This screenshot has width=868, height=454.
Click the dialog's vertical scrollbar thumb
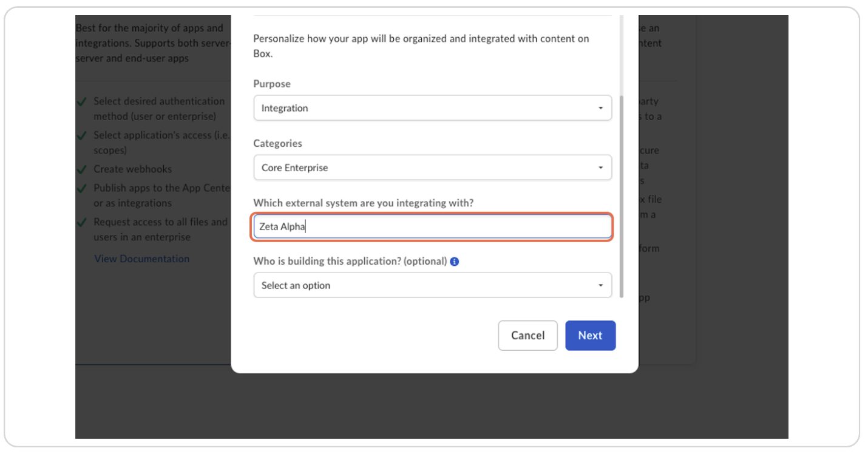point(621,194)
